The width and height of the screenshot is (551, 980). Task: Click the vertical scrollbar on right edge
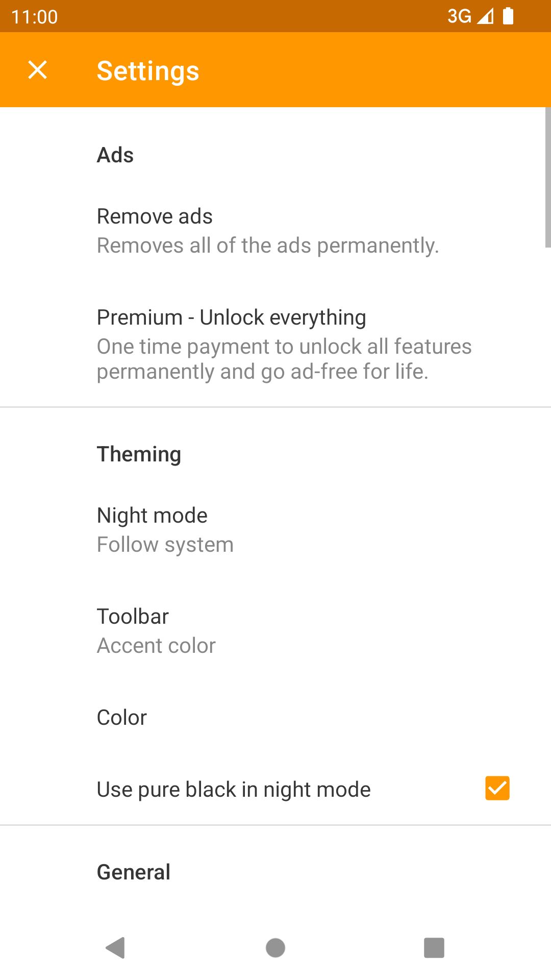[548, 178]
